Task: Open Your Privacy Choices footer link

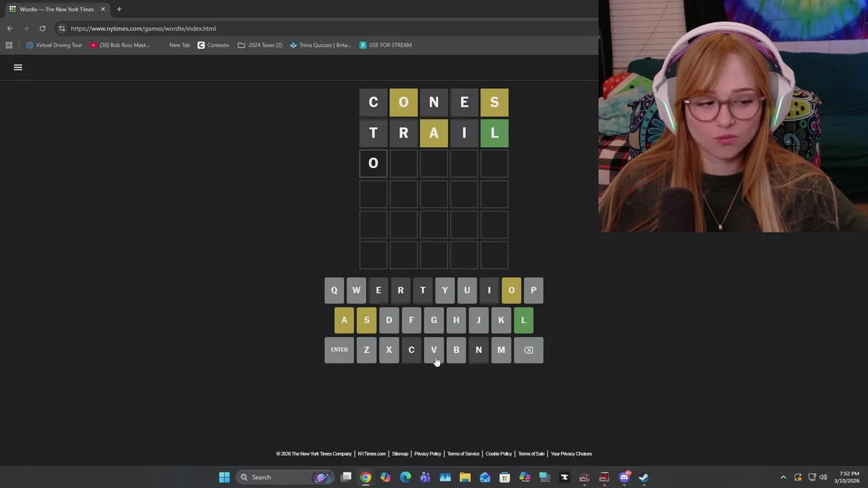Action: click(x=571, y=454)
